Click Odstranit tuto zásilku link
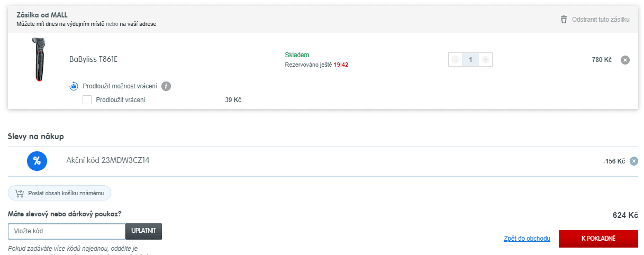The width and height of the screenshot is (644, 255). click(x=601, y=20)
